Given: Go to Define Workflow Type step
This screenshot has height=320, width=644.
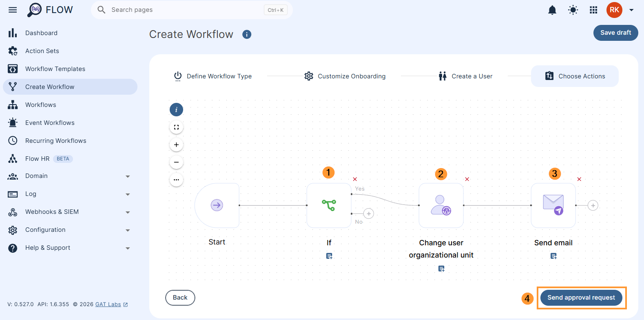Looking at the screenshot, I should point(213,76).
